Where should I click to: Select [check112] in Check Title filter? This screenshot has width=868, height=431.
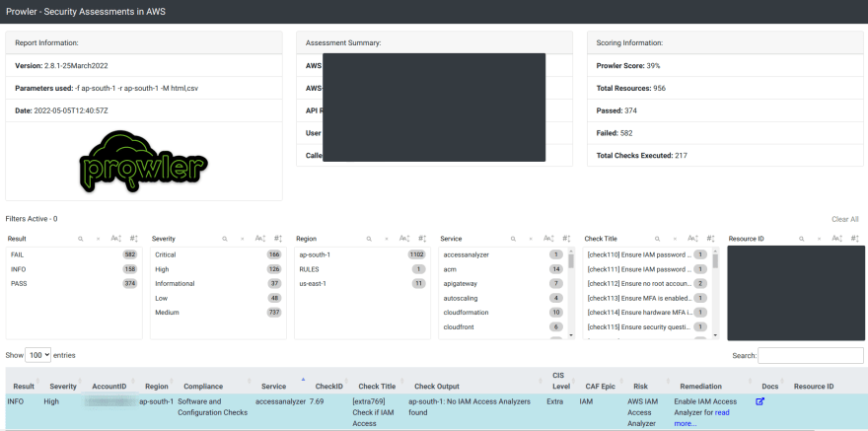[647, 284]
